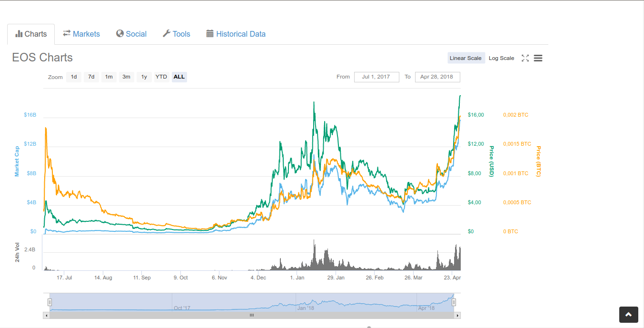This screenshot has height=328, width=644.
Task: Click the navigator scrollbar right arrow
Action: pos(457,315)
